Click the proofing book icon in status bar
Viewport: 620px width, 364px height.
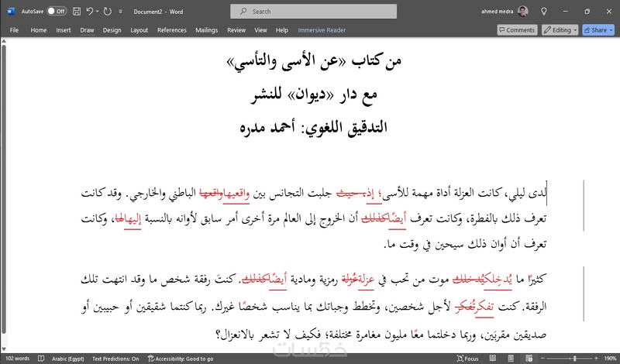coord(41,359)
